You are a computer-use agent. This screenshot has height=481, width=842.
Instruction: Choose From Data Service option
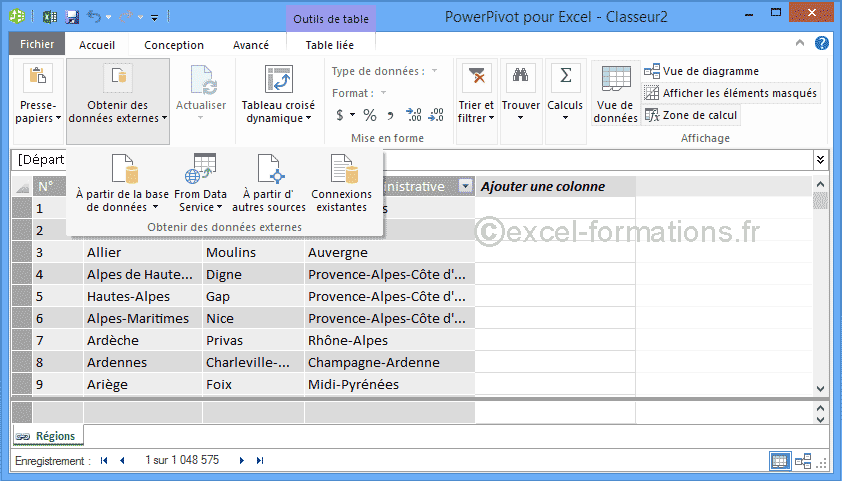point(200,184)
